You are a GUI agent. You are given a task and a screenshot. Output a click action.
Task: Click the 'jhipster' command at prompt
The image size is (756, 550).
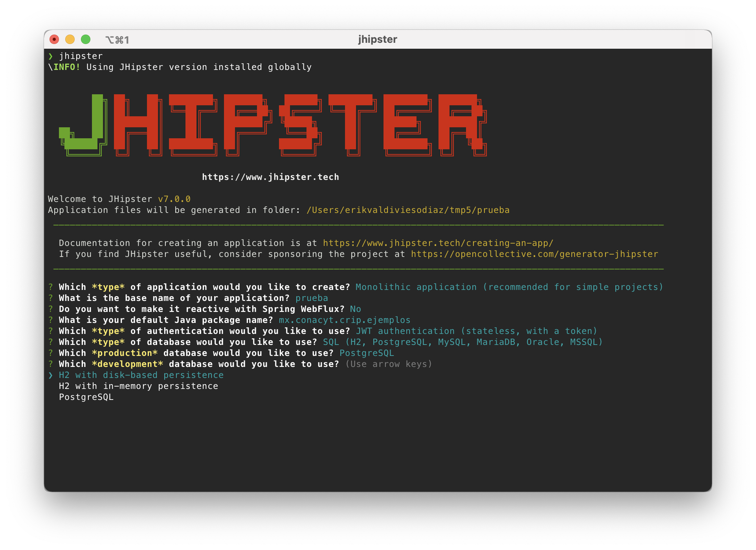point(81,56)
